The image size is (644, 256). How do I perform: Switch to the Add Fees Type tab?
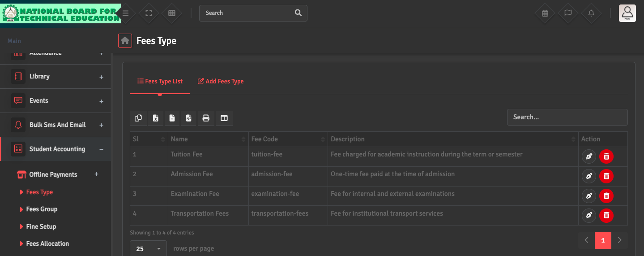[x=221, y=82]
